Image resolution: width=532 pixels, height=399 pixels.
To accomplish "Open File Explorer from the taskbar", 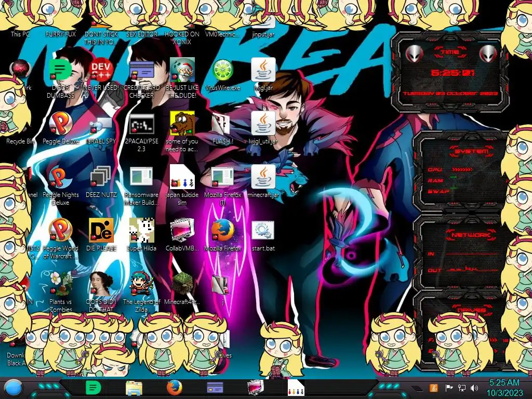I will click(134, 388).
